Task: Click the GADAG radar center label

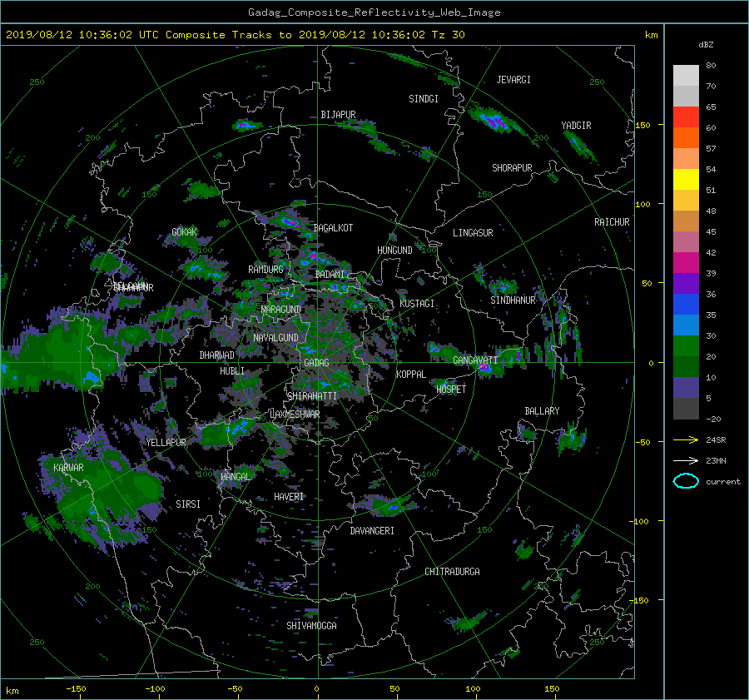Action: pyautogui.click(x=317, y=363)
